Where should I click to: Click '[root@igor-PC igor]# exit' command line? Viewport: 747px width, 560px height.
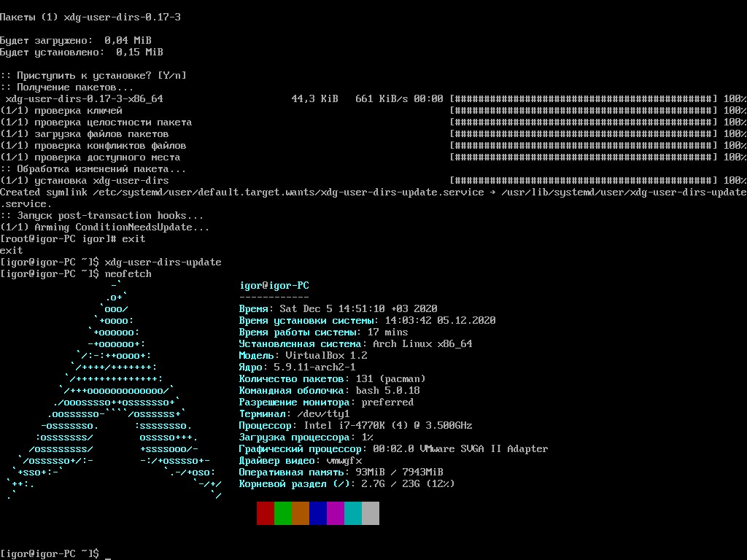pyautogui.click(x=73, y=238)
